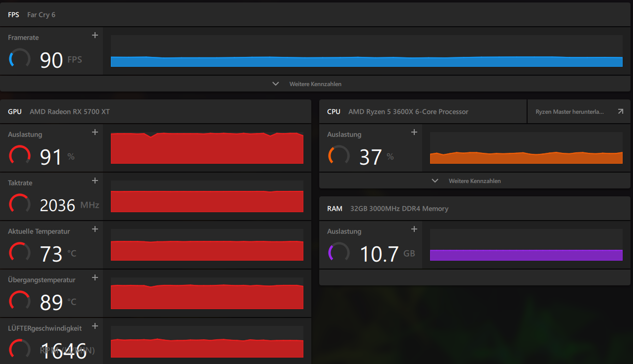Click the Übergangstemperatur graph

point(207,293)
